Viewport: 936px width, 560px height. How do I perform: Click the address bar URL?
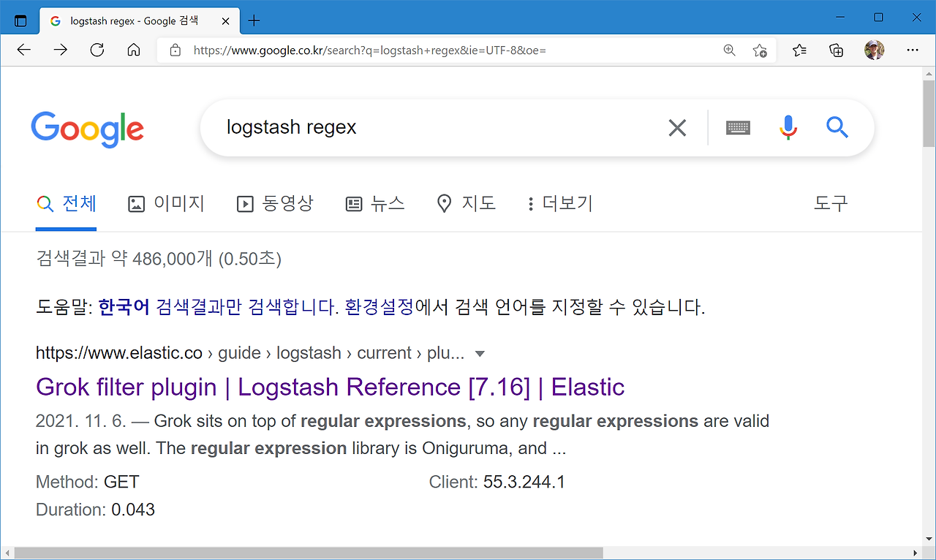pos(370,50)
